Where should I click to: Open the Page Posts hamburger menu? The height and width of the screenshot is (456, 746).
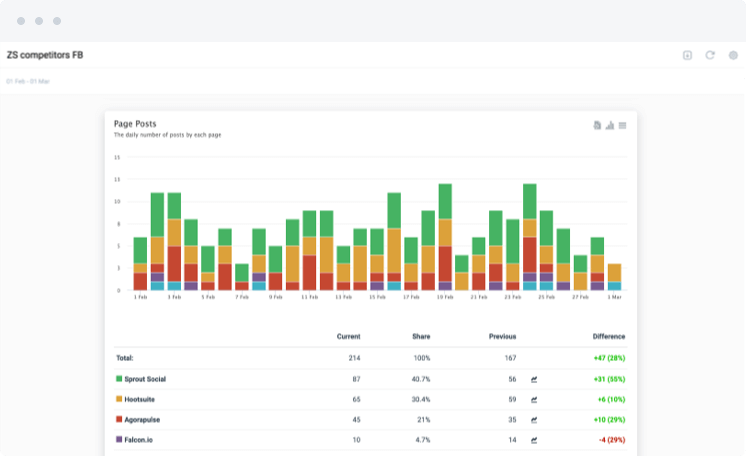pos(622,125)
